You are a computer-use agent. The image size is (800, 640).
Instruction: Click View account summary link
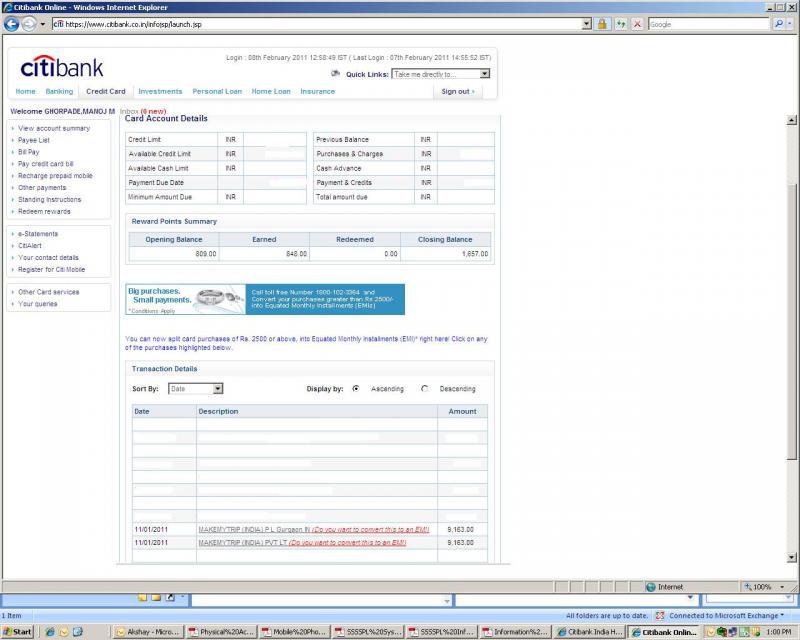coord(54,128)
